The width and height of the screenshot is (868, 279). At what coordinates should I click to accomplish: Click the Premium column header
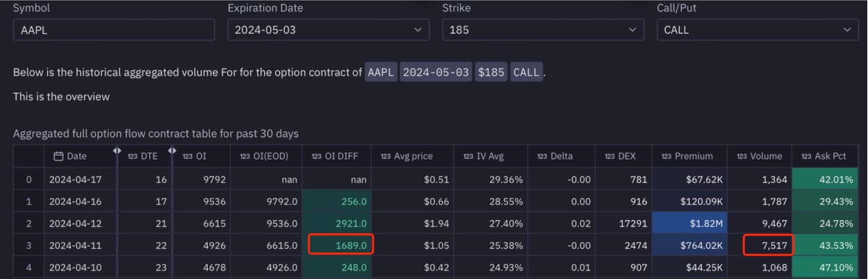[689, 156]
